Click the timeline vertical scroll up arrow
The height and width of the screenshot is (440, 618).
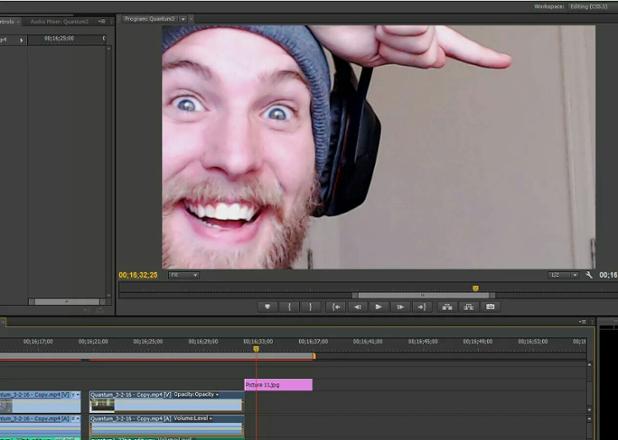click(590, 365)
